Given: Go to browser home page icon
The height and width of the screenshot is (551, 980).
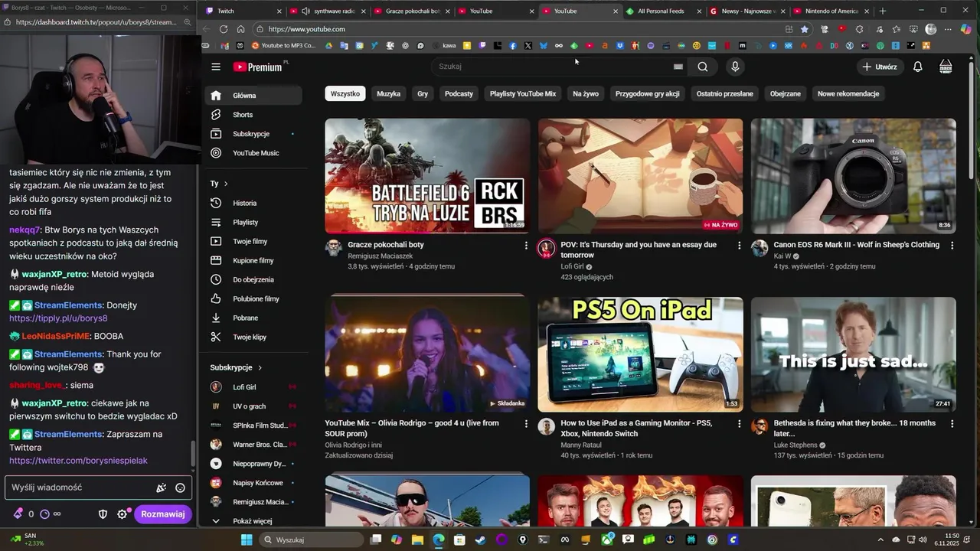Looking at the screenshot, I should pos(240,29).
